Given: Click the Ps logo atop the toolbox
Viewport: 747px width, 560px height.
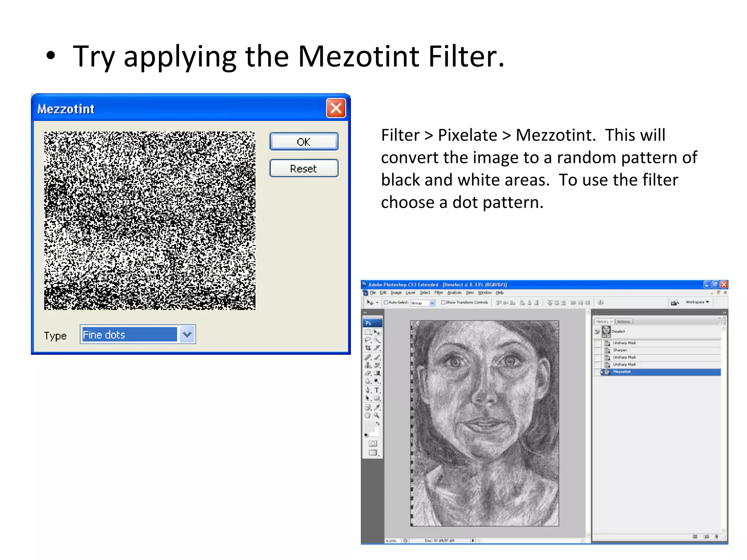Looking at the screenshot, I should click(372, 323).
